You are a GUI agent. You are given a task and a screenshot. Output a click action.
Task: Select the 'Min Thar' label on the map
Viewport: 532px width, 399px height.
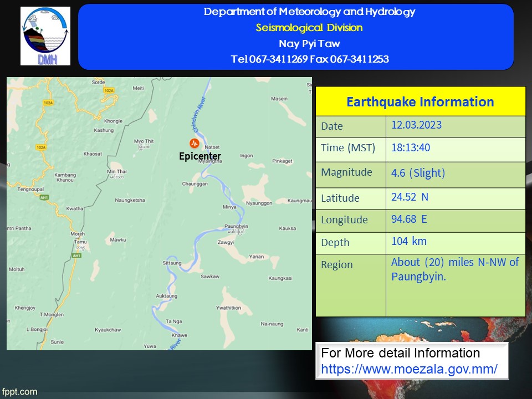coord(117,171)
